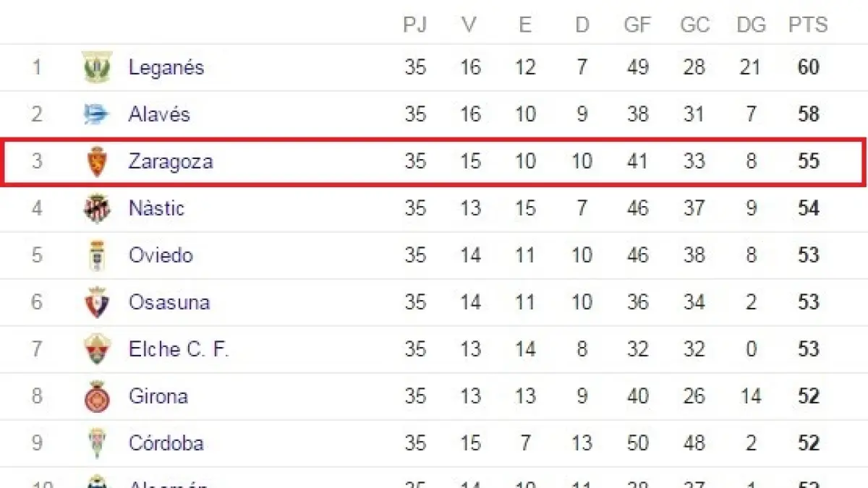Open the Nàstic team link
This screenshot has height=488, width=868.
[x=156, y=208]
